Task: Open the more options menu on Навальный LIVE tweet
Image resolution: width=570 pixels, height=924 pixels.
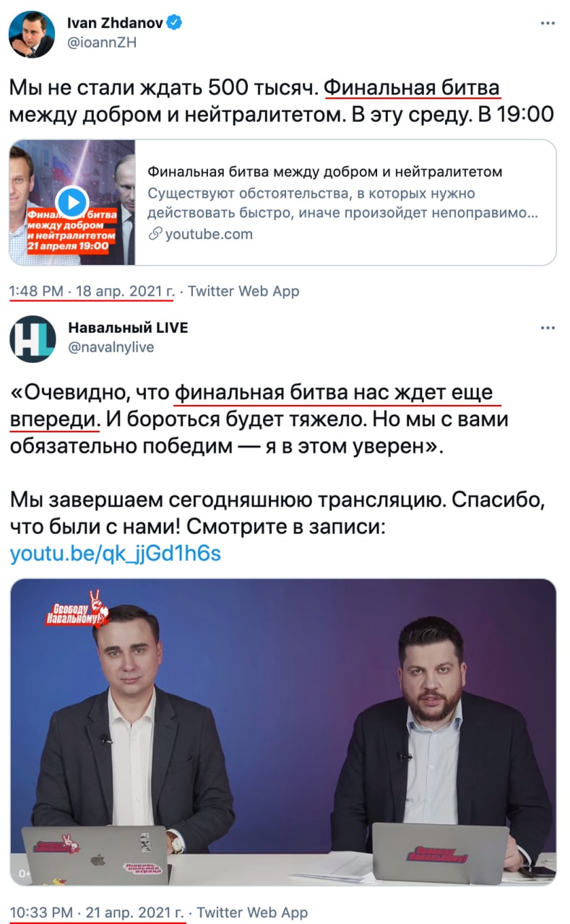Action: tap(548, 328)
